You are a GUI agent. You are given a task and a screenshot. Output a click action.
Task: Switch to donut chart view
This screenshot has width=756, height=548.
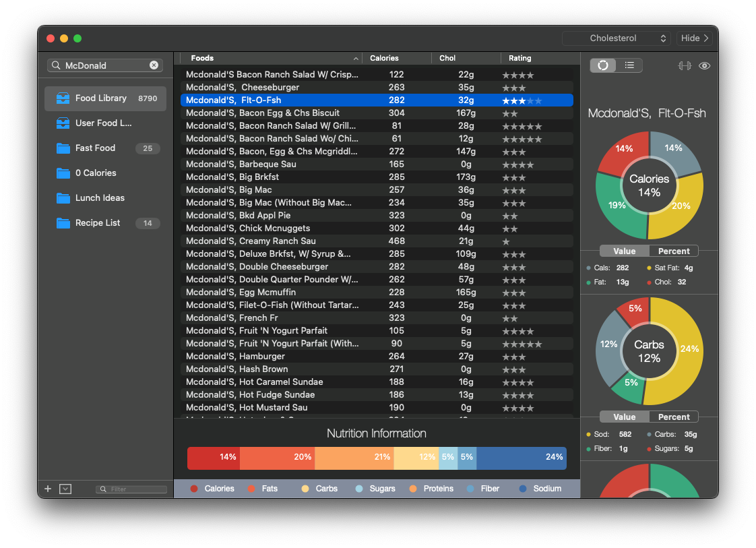(603, 65)
